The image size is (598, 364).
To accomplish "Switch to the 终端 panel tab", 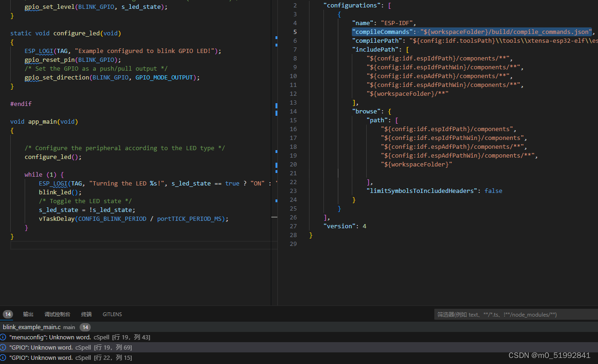I will [x=86, y=314].
